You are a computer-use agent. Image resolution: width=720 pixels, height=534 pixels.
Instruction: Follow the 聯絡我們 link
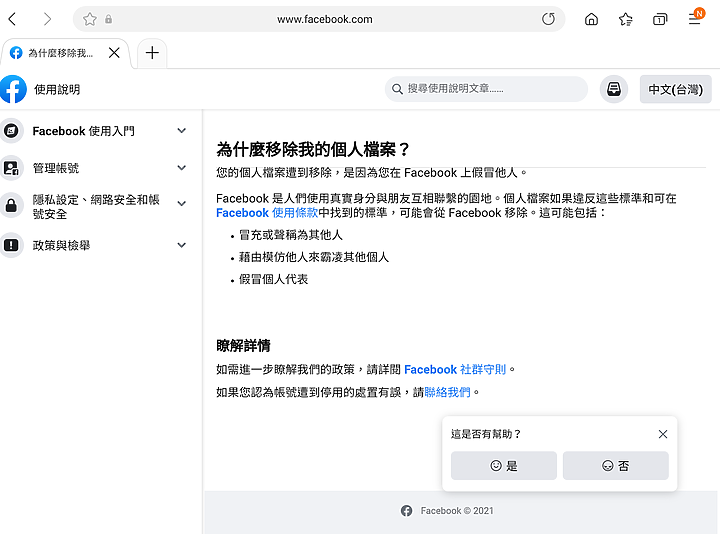click(x=447, y=393)
